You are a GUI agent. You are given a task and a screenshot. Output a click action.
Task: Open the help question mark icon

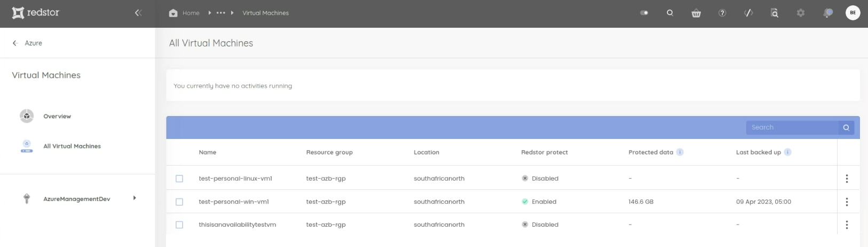pos(722,13)
